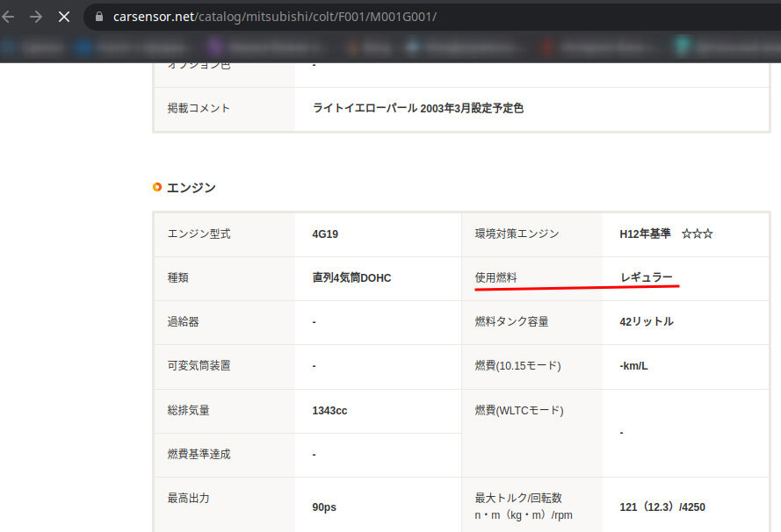Click the underlined 使用燃料 label

tap(497, 277)
